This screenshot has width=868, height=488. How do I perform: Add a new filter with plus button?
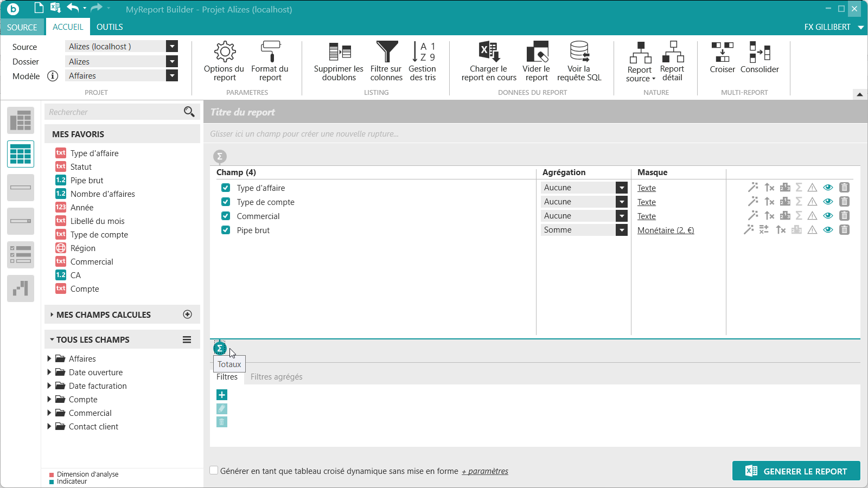click(x=222, y=395)
